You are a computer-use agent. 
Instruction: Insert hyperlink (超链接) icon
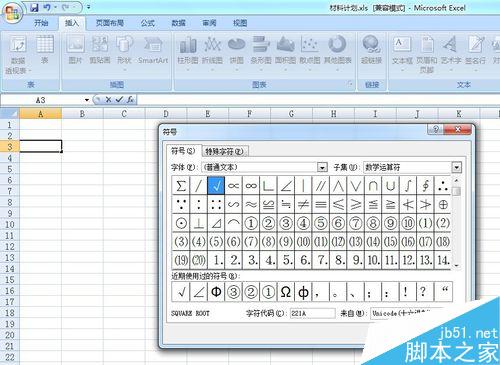(371, 49)
